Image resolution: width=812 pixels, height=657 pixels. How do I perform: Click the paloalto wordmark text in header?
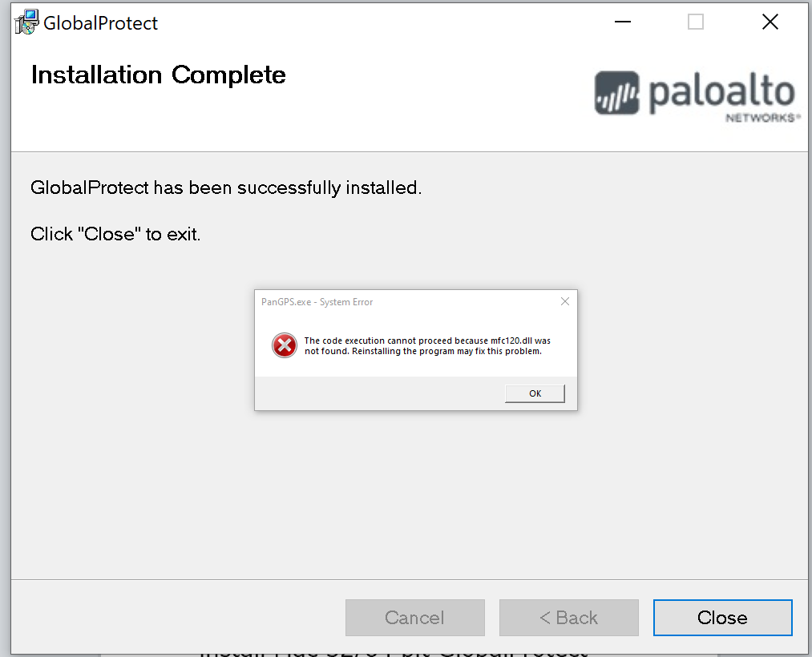coord(722,93)
